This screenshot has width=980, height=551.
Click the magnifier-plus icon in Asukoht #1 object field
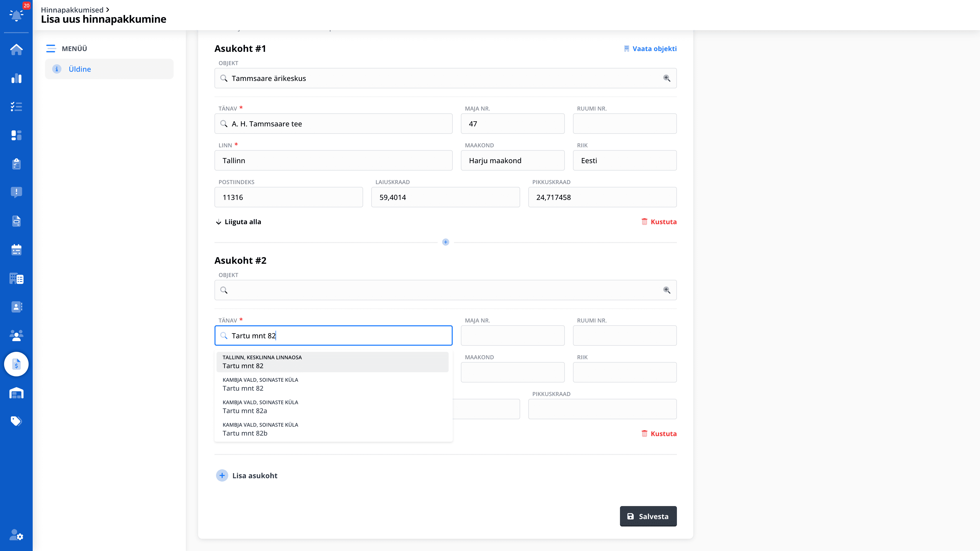point(666,78)
